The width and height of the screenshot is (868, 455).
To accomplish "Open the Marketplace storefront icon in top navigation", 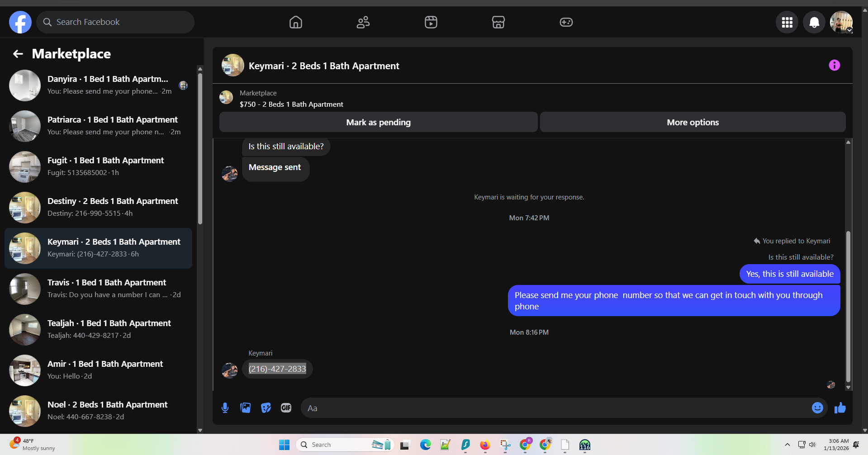I will click(x=498, y=22).
